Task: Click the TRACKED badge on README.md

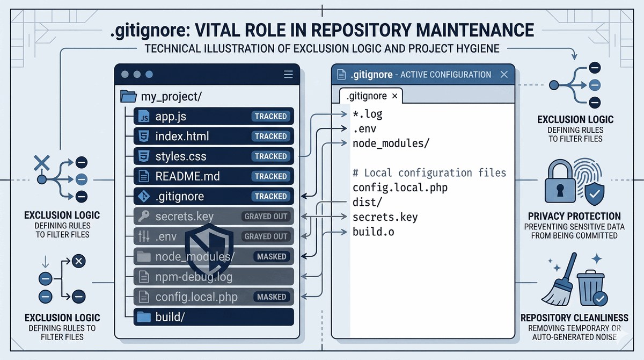Action: click(x=270, y=176)
